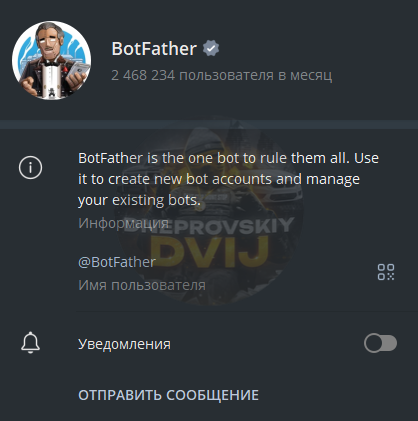Click the bell notifications icon
418x421 pixels.
pyautogui.click(x=30, y=343)
